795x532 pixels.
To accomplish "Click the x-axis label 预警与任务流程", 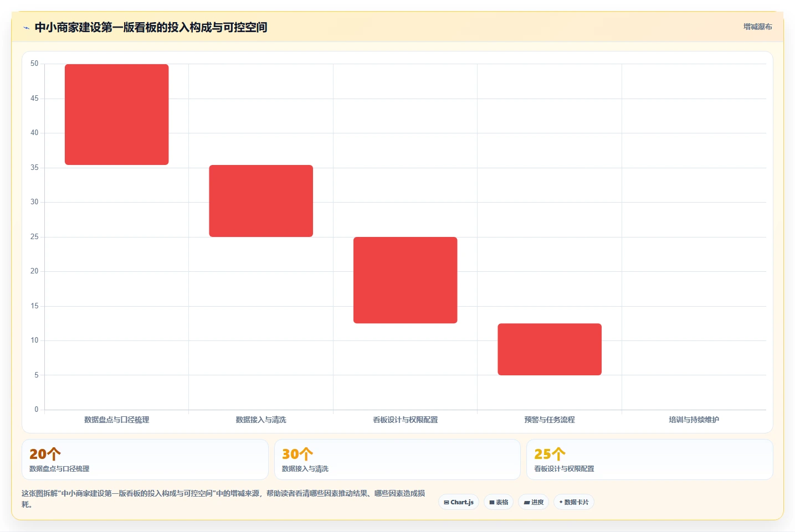I will [x=550, y=420].
